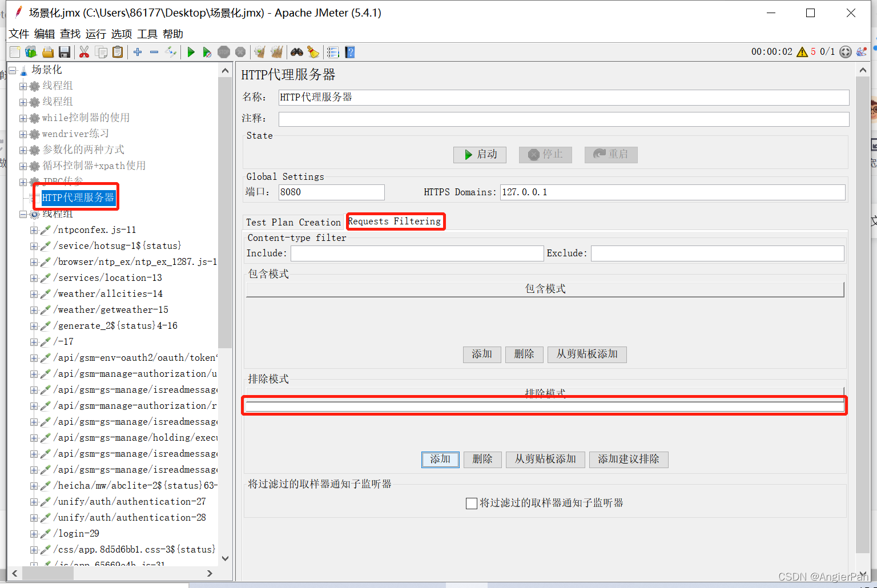The width and height of the screenshot is (877, 588).
Task: Switch to the Test Plan Creation tab
Action: [293, 222]
